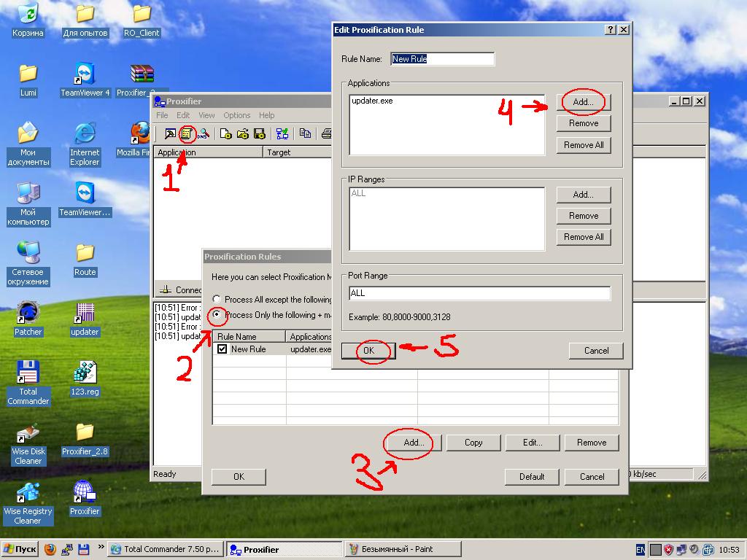747x560 pixels.
Task: Select the Process Only the following option
Action: click(x=217, y=315)
